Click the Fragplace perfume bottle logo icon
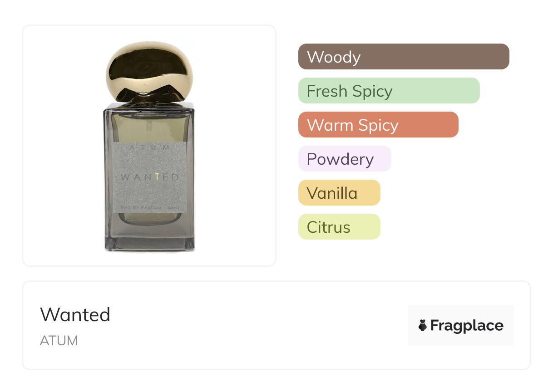The image size is (553, 392). pos(423,325)
